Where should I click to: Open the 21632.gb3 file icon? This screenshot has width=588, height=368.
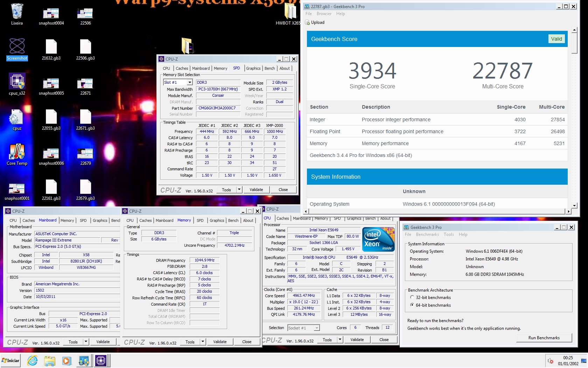pyautogui.click(x=51, y=49)
